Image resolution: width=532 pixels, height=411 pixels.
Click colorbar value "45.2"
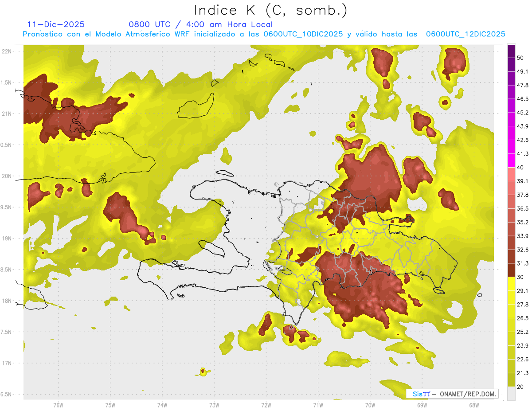pos(523,113)
